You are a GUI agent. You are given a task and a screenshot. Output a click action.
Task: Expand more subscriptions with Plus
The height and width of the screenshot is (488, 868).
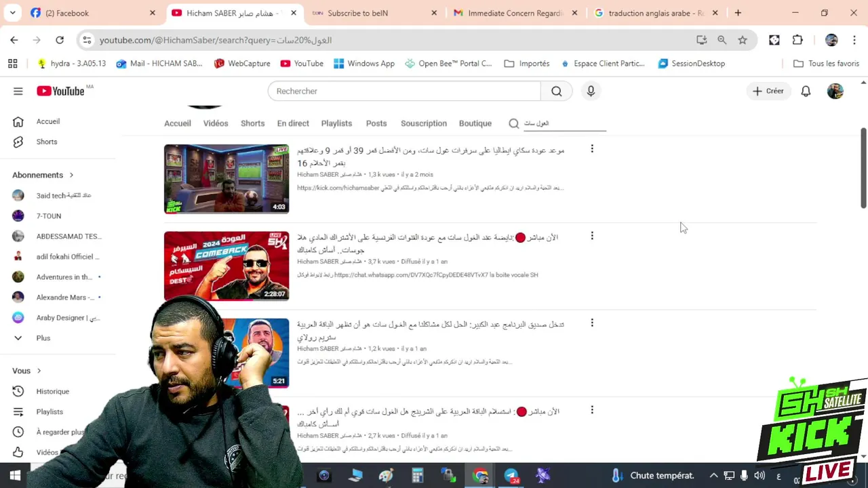pos(43,338)
